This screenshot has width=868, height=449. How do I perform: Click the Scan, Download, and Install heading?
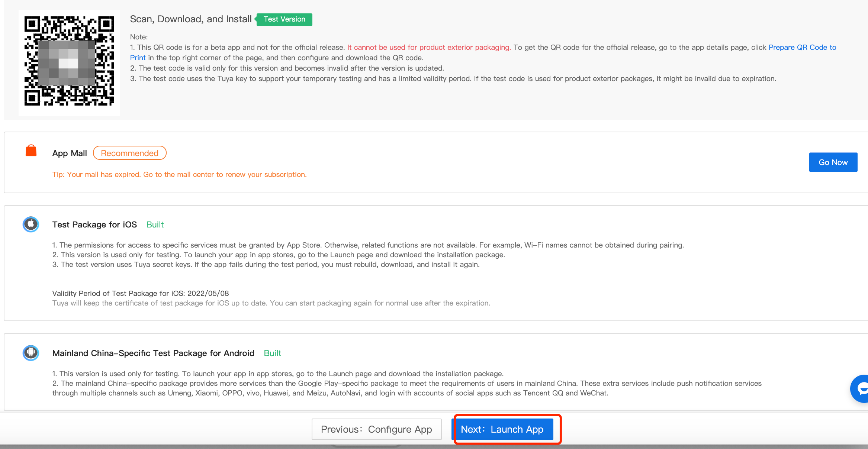(191, 19)
